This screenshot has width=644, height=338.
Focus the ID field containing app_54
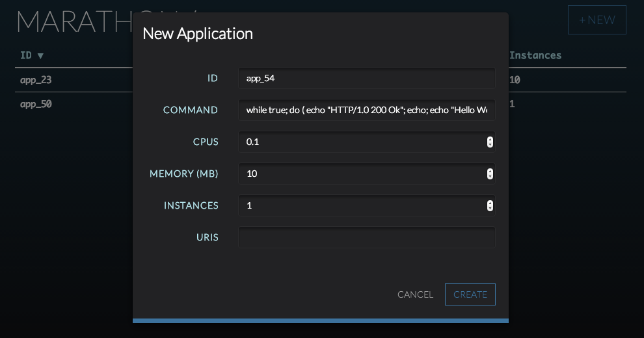[366, 78]
